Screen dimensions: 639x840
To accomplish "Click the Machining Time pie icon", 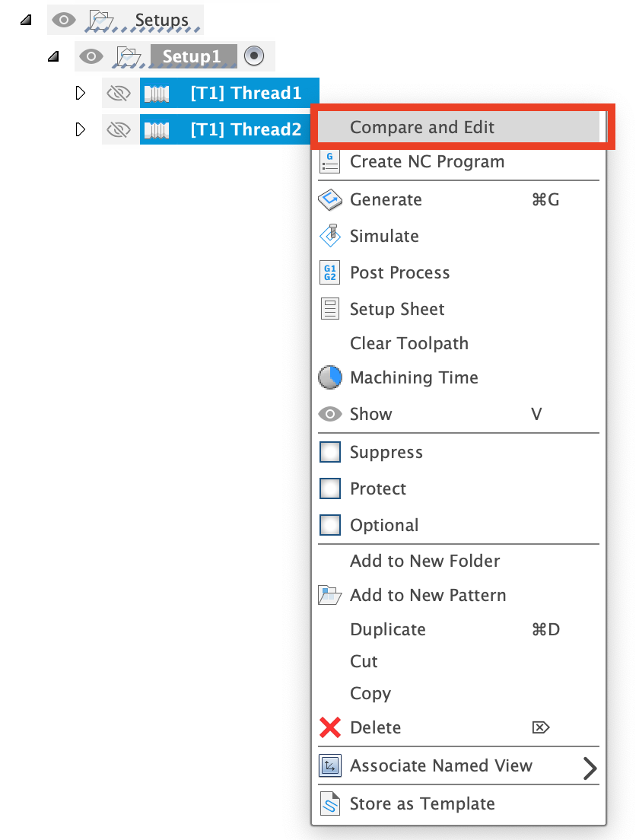I will pyautogui.click(x=329, y=377).
